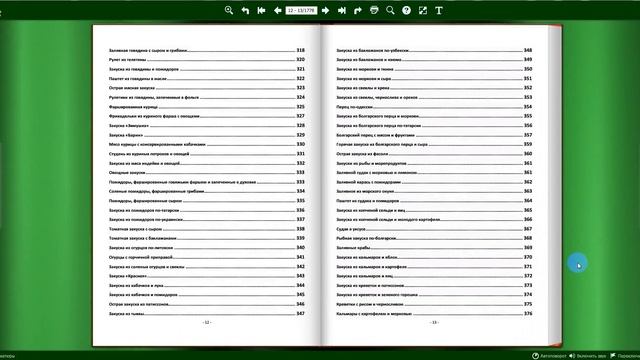Click 'Закуска из тыквы' page 347 entry

click(207, 313)
